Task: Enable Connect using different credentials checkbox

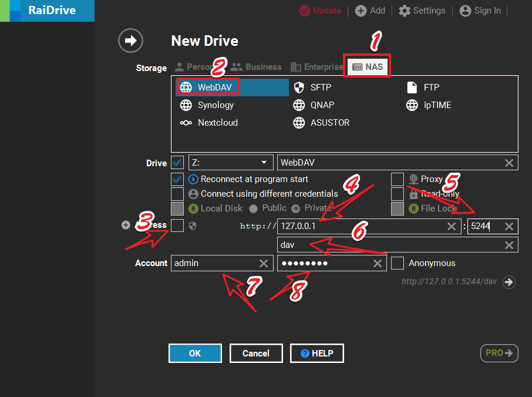Action: point(177,194)
